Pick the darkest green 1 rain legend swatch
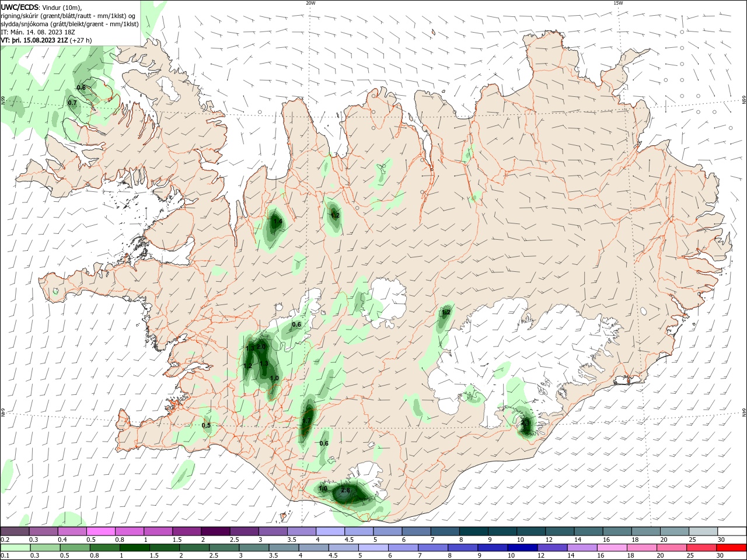This screenshot has height=560, width=747. 134,548
